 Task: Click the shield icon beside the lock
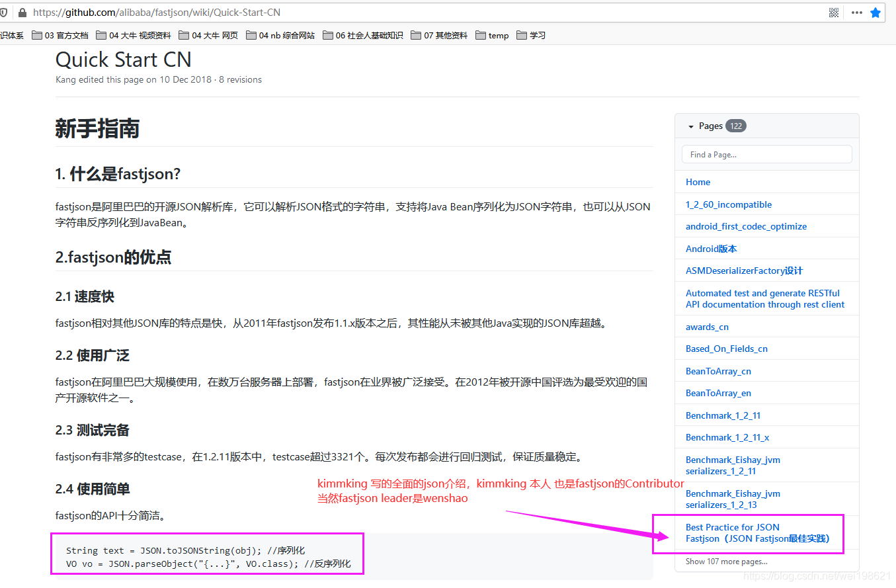(x=3, y=13)
